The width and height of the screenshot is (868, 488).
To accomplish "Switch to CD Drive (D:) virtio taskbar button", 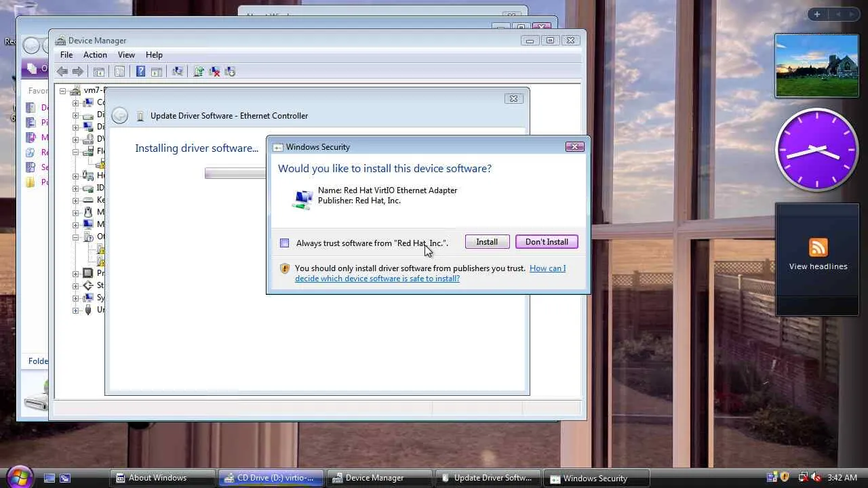I will pyautogui.click(x=271, y=478).
